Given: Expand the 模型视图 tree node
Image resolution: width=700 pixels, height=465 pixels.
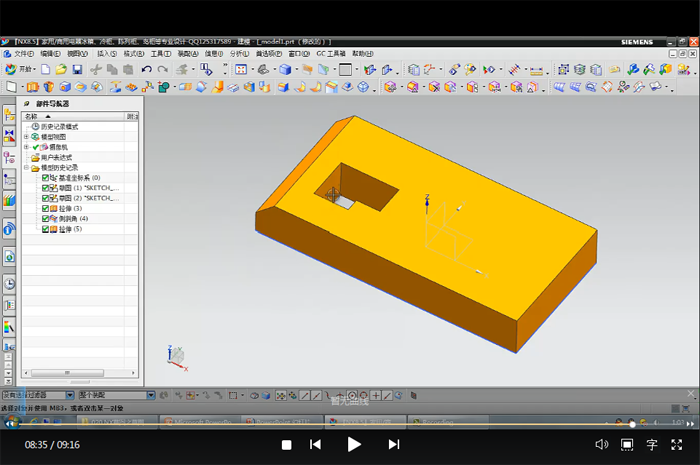Looking at the screenshot, I should coord(26,137).
